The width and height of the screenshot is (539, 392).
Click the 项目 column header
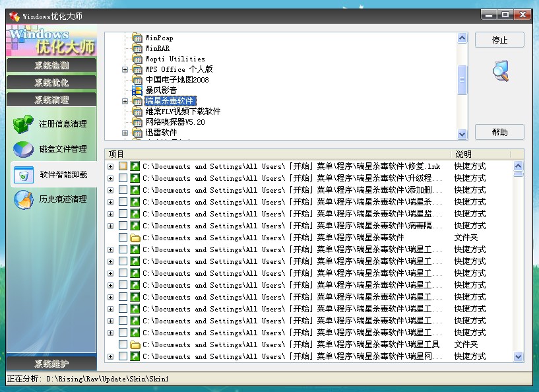coord(278,154)
